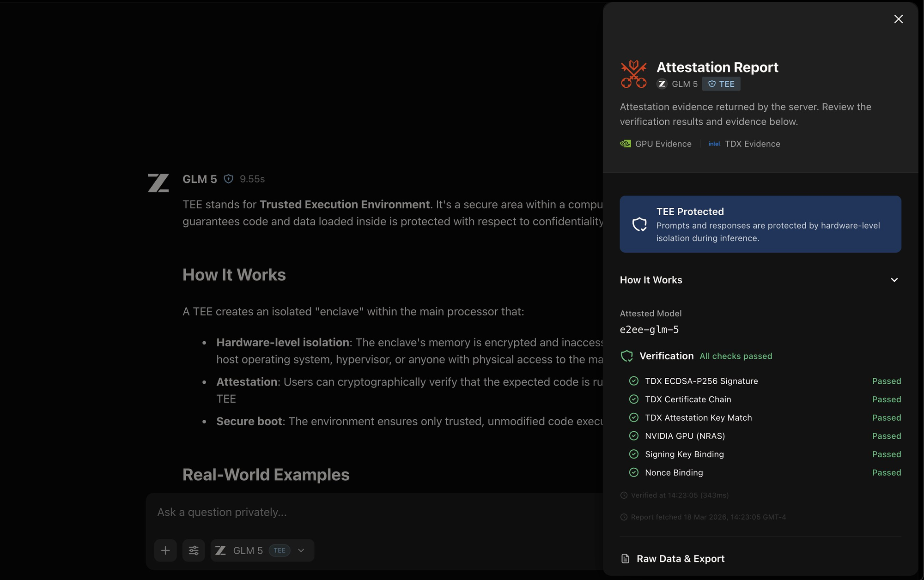Click the crossed keys attestation logo
The width and height of the screenshot is (924, 580).
tap(633, 74)
